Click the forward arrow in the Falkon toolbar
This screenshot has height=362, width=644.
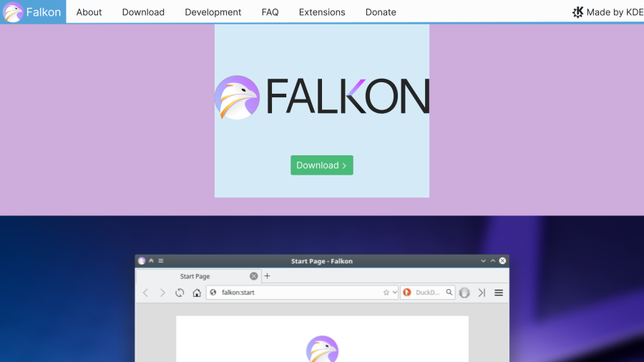click(162, 293)
